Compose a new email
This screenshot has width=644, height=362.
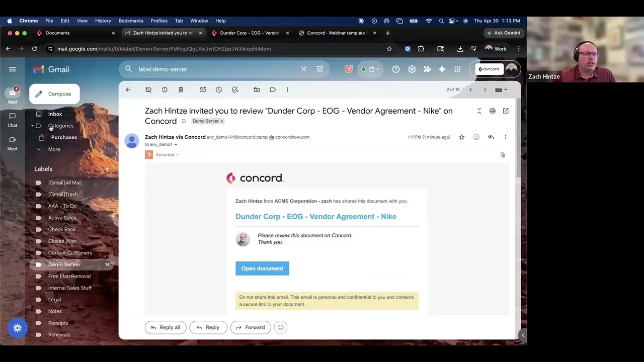tap(54, 94)
